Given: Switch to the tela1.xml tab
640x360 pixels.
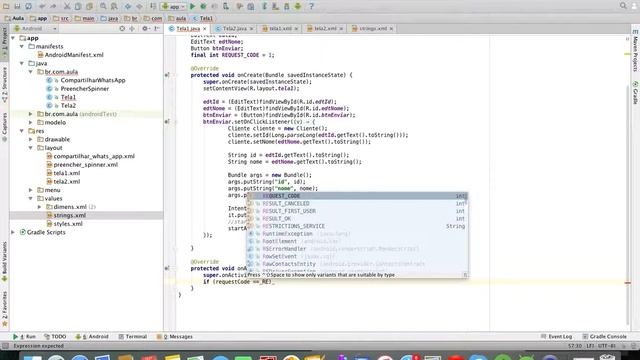Looking at the screenshot, I should click(x=280, y=29).
